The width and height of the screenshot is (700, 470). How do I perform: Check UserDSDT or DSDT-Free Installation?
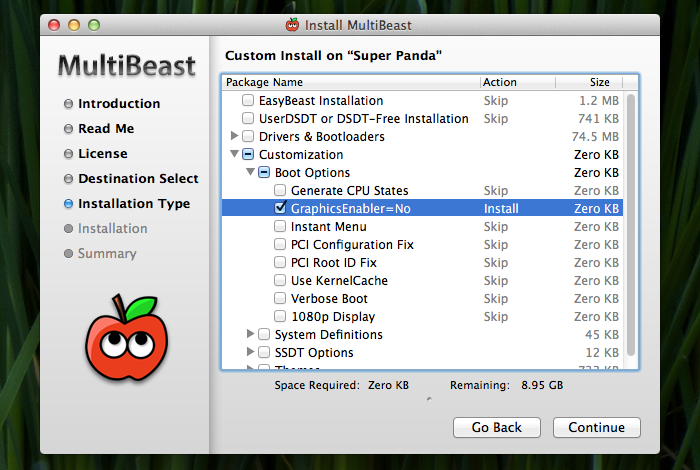tap(248, 118)
